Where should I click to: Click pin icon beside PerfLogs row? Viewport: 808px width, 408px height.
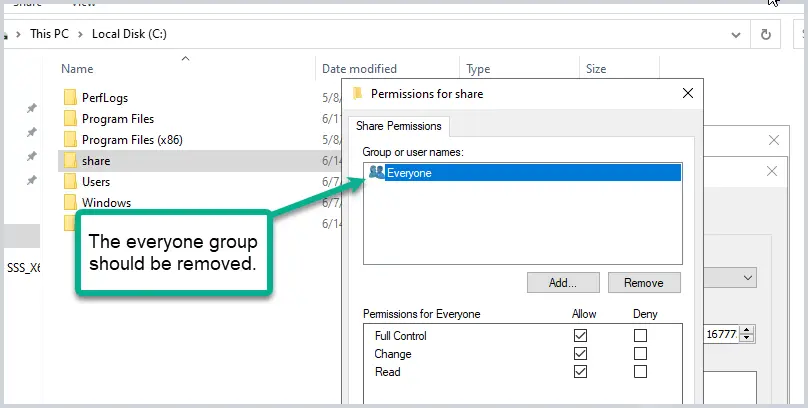point(32,108)
